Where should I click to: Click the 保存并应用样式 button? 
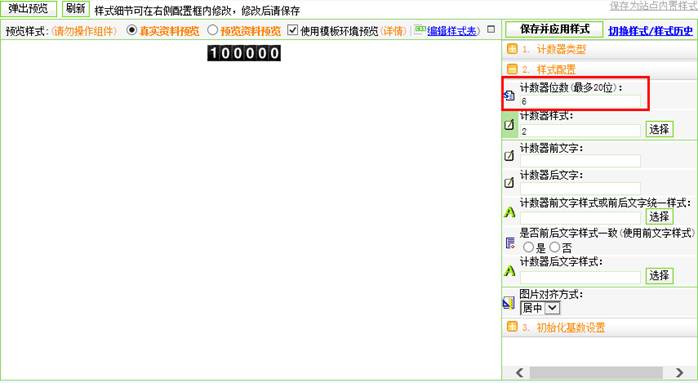(x=555, y=30)
